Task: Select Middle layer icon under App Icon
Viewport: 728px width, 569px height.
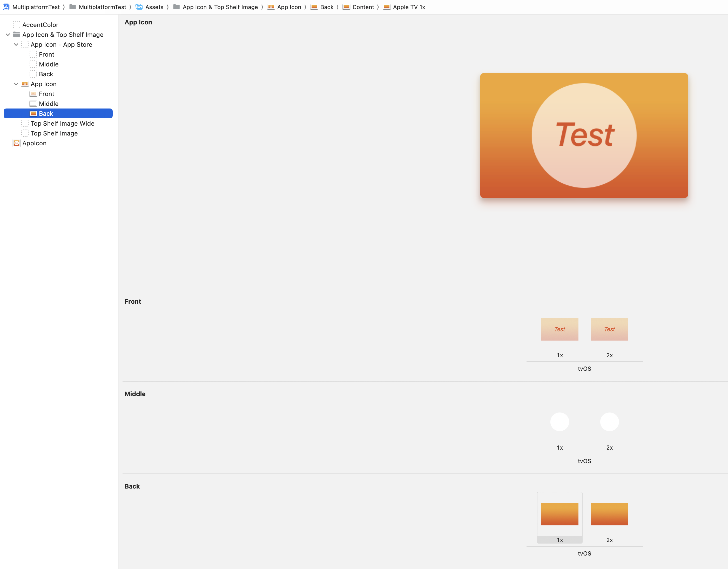Action: [33, 104]
